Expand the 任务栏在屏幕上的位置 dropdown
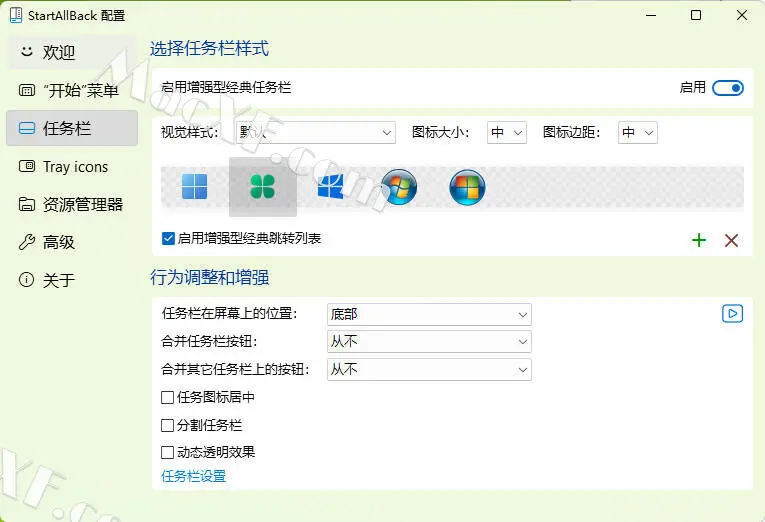Image resolution: width=765 pixels, height=522 pixels. click(429, 315)
